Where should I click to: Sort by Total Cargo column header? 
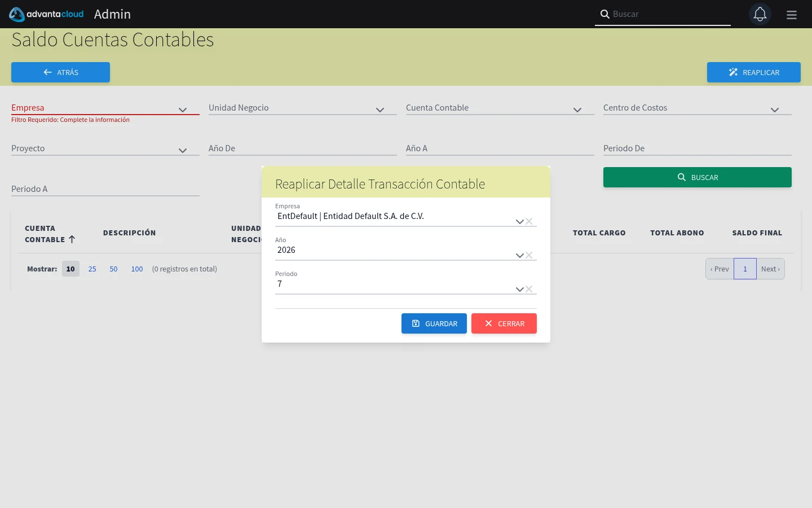point(599,233)
